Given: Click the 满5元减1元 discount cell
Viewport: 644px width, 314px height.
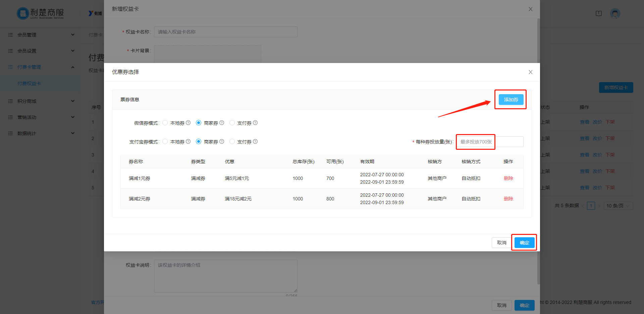Looking at the screenshot, I should pos(237,178).
